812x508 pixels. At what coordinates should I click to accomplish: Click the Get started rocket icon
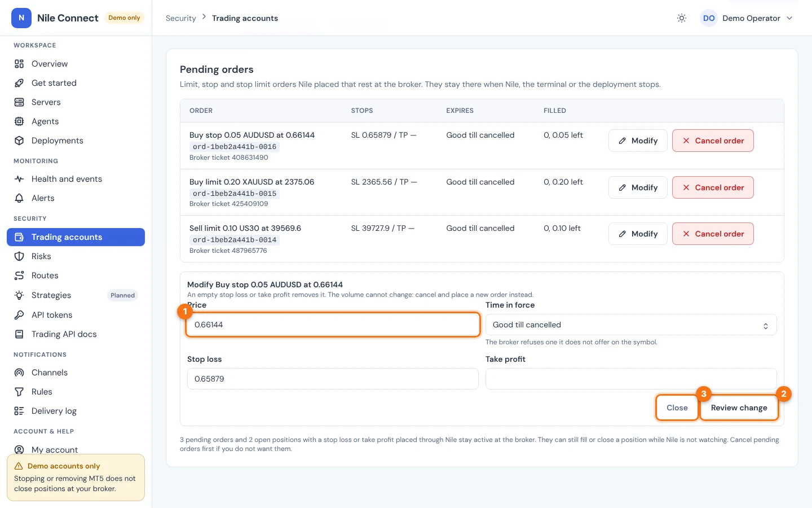pos(19,83)
